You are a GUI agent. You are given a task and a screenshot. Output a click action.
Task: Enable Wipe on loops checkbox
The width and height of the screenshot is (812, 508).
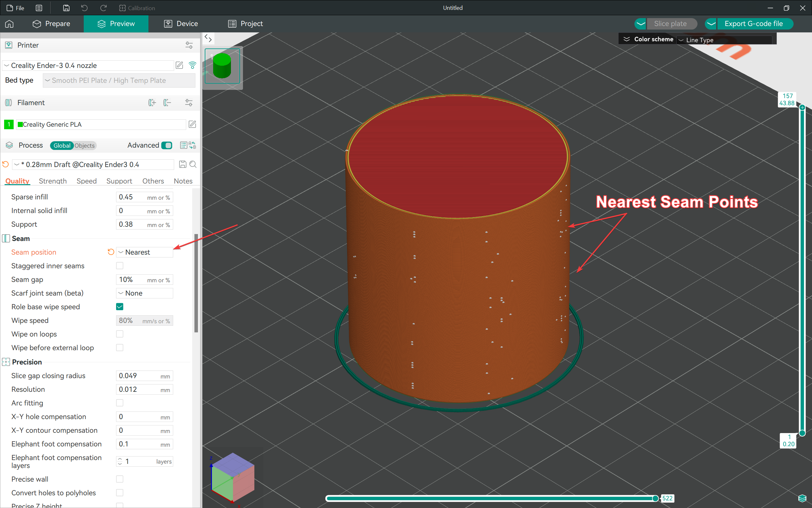click(x=120, y=334)
